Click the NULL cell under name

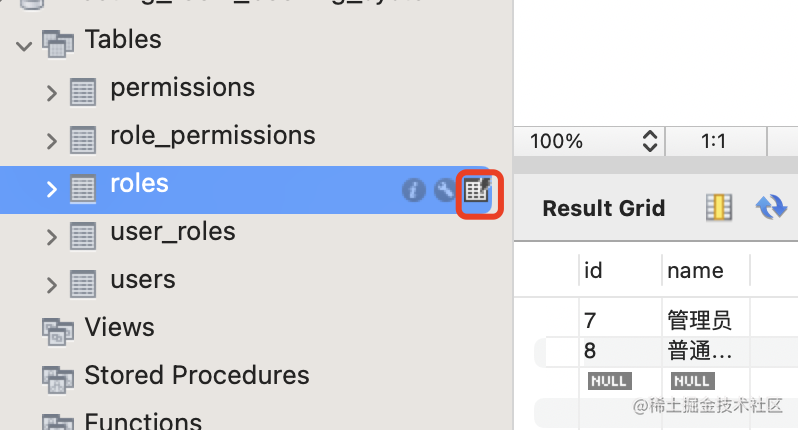click(692, 381)
